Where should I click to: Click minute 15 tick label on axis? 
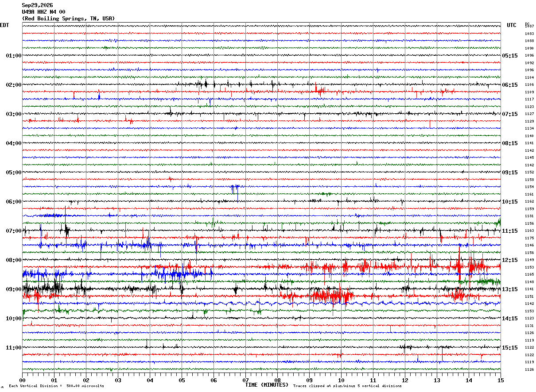501,380
